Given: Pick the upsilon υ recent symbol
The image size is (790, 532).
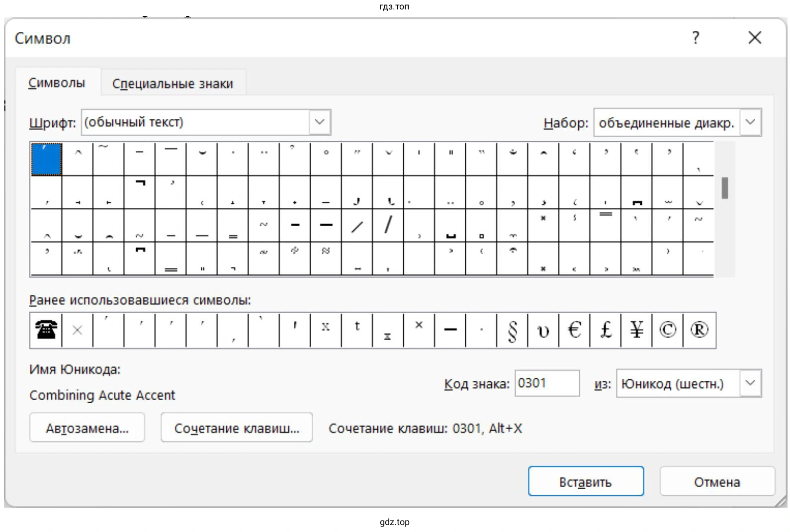Looking at the screenshot, I should 543,330.
